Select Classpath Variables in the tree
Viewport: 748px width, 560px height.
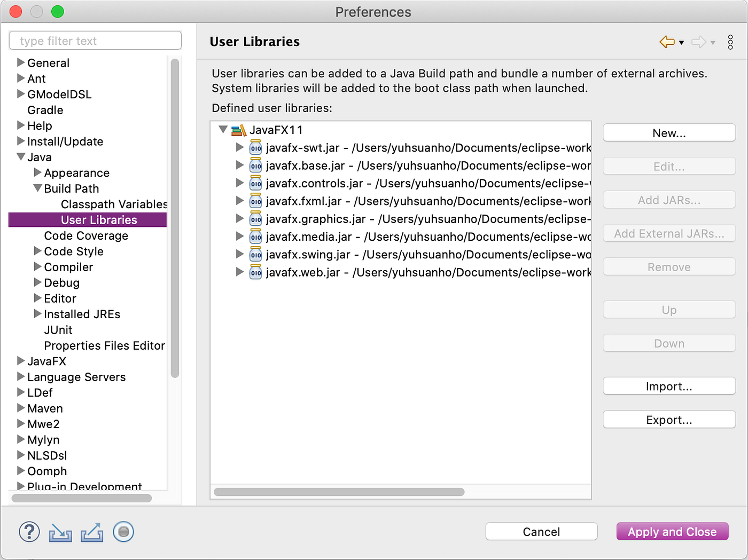tap(113, 204)
